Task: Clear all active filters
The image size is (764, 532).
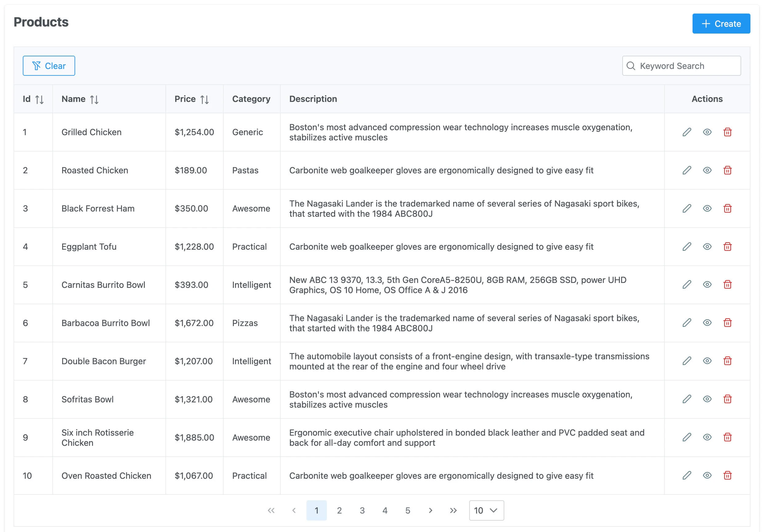Action: 49,66
